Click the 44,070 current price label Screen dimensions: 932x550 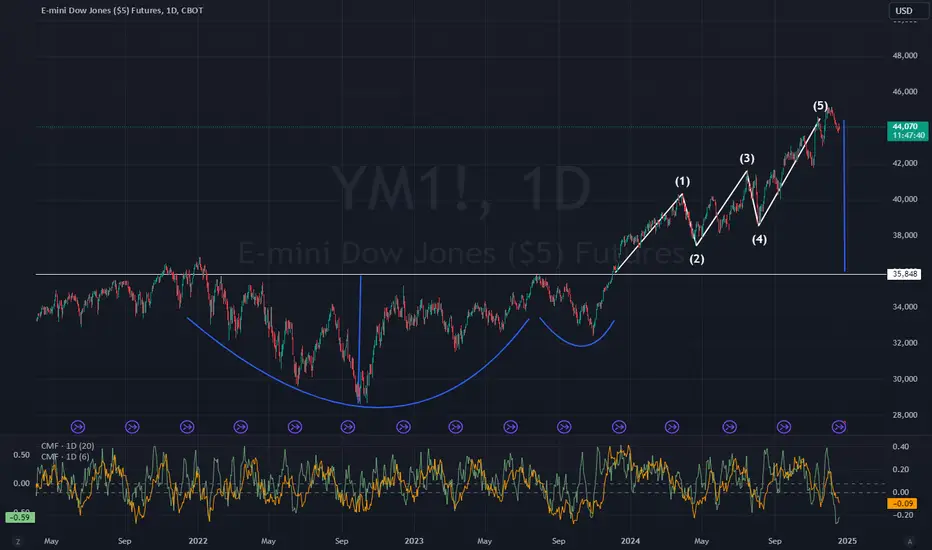point(908,131)
